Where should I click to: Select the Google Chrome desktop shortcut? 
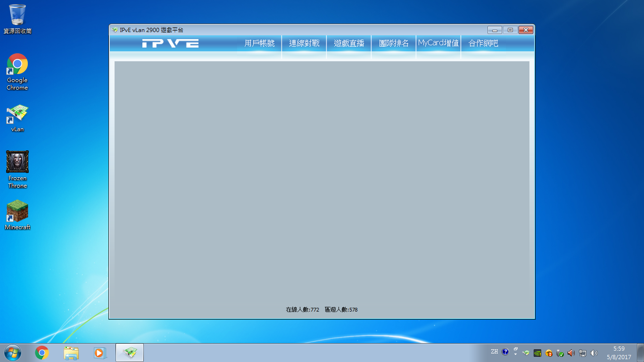point(17,72)
